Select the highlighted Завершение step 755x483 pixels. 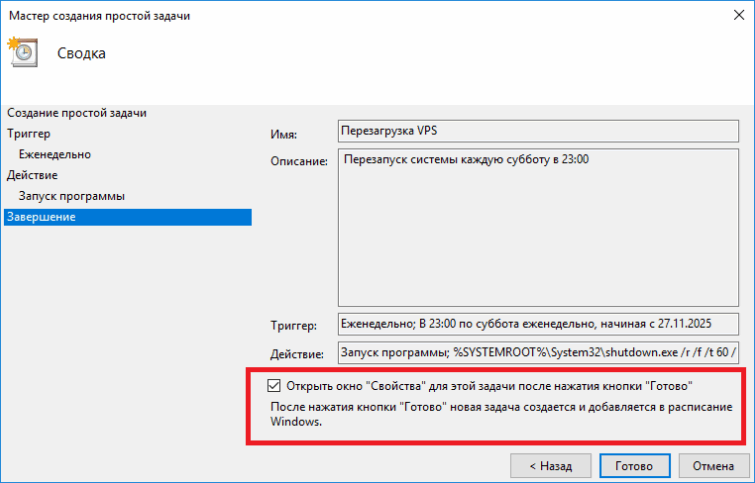coord(40,217)
